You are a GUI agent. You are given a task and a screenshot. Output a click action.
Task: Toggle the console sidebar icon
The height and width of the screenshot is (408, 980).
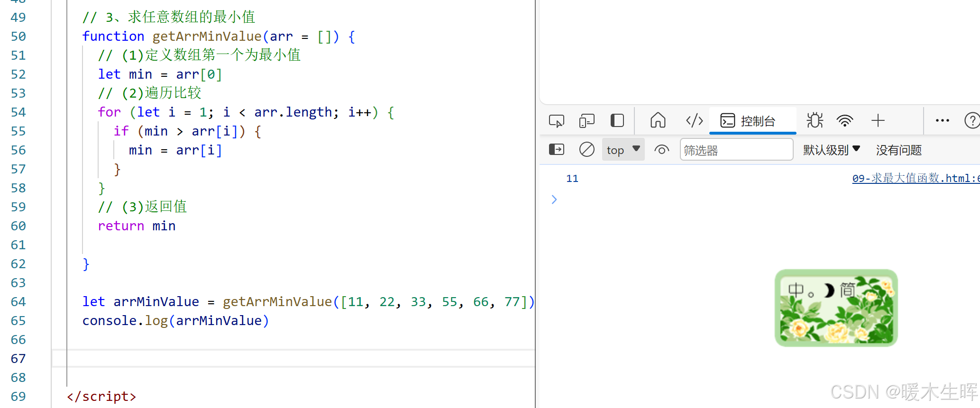556,150
